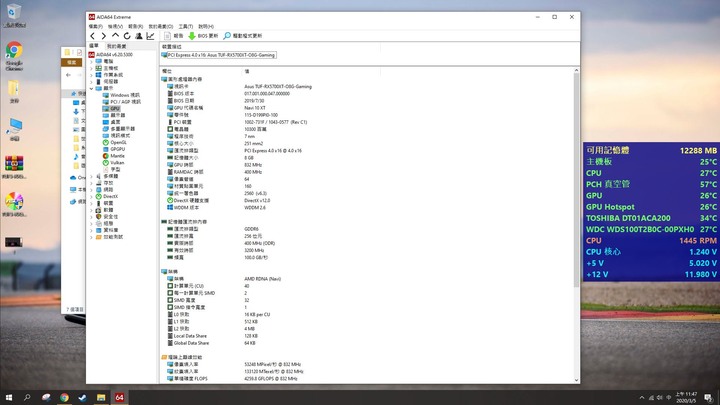Click value Navi 10 XT
Screen dimensions: 720x405
tap(255, 108)
